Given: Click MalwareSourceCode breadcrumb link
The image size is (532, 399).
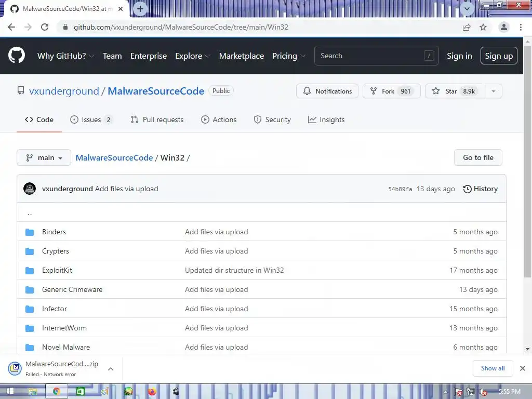Looking at the screenshot, I should pyautogui.click(x=114, y=158).
